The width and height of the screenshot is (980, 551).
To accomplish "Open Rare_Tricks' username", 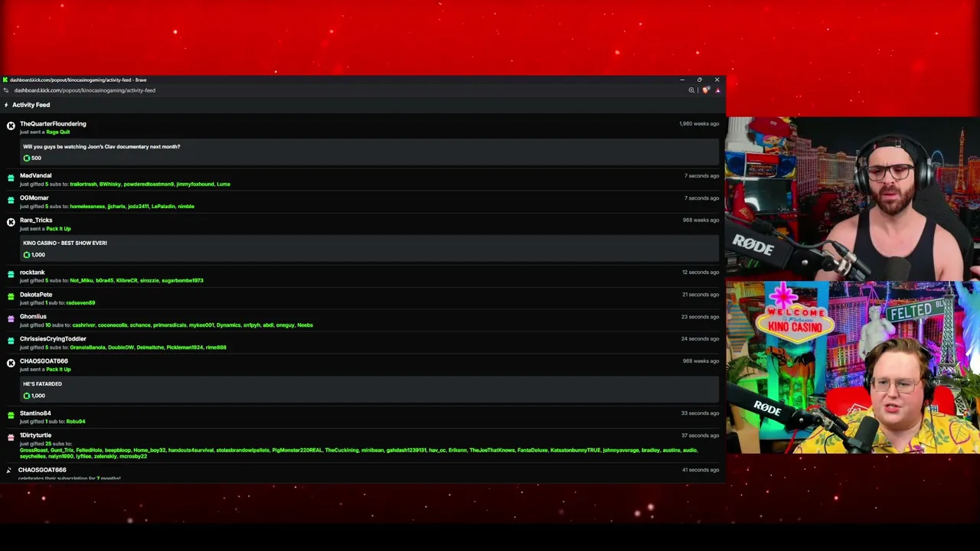I will 36,220.
